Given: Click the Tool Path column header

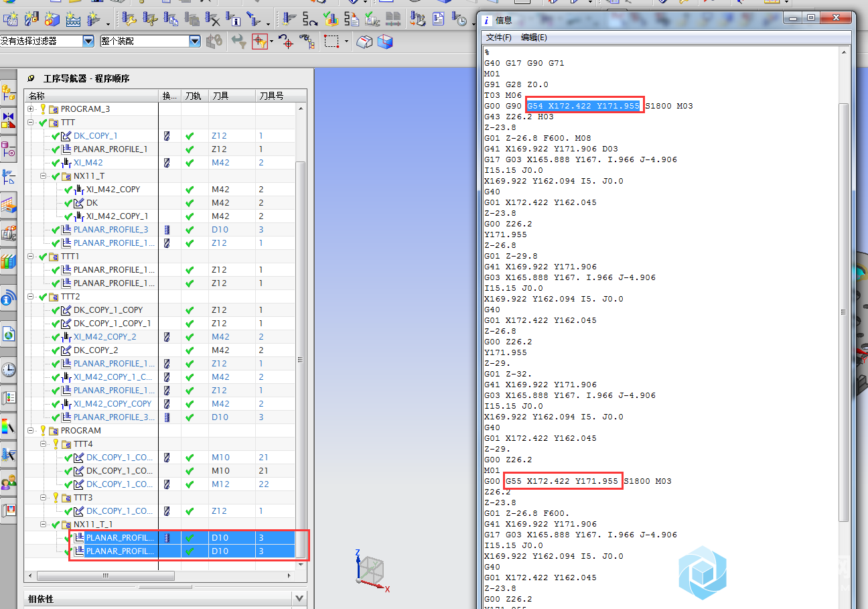Looking at the screenshot, I should (x=194, y=96).
